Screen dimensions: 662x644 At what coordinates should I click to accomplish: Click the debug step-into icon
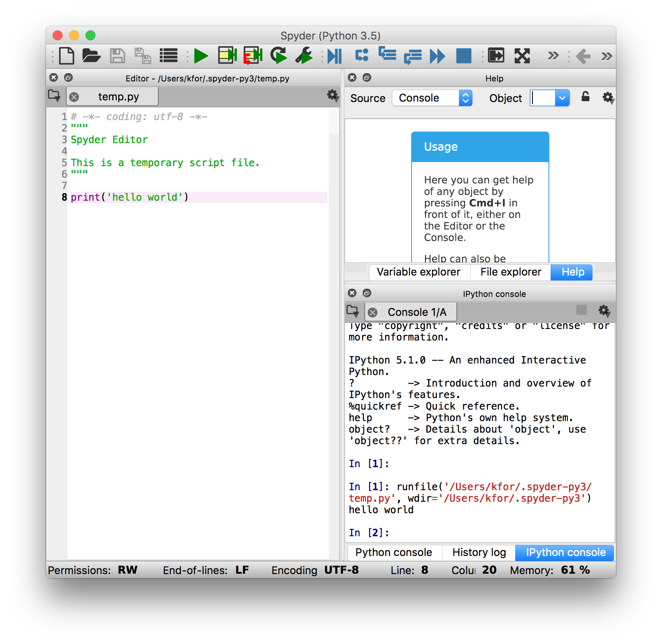tap(387, 54)
